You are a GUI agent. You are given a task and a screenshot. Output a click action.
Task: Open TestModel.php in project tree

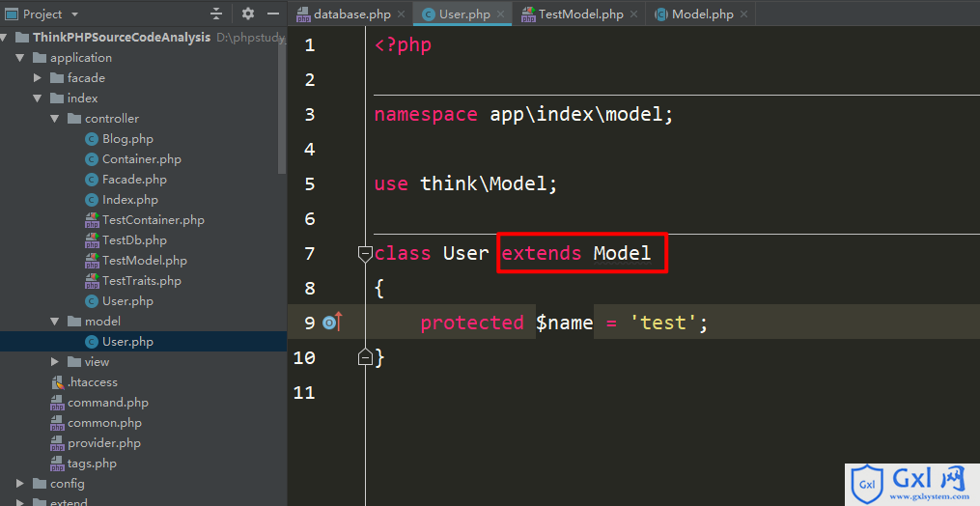tap(145, 260)
